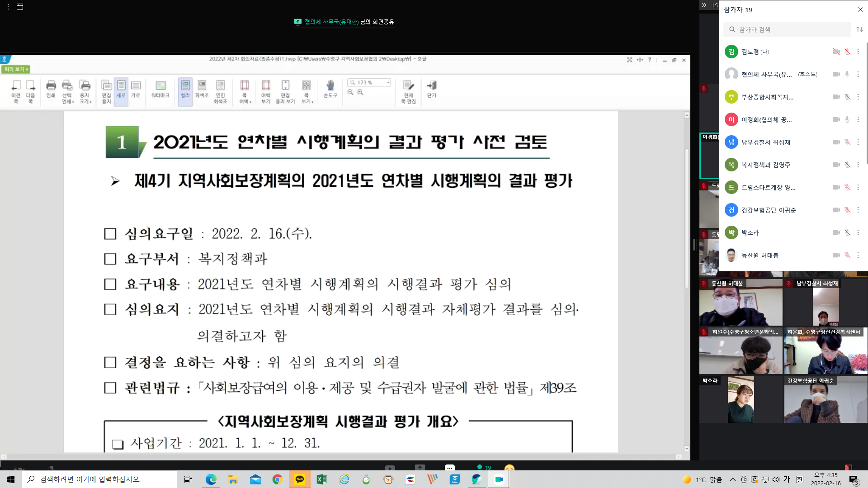Open more options for 남부경찰서 최성재
The height and width of the screenshot is (488, 868).
click(858, 142)
